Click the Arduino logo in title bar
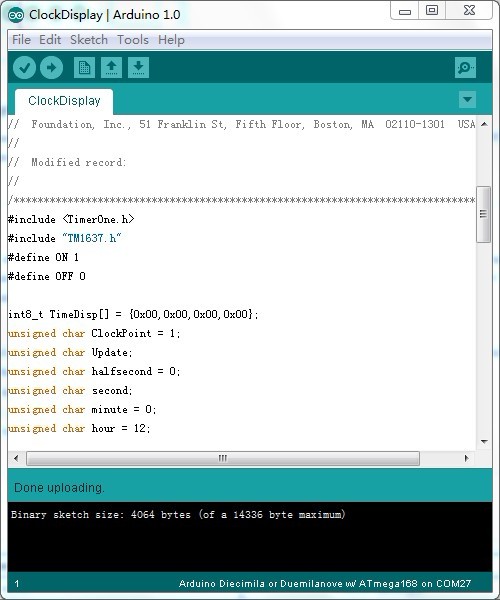This screenshot has width=500, height=600. 16,15
